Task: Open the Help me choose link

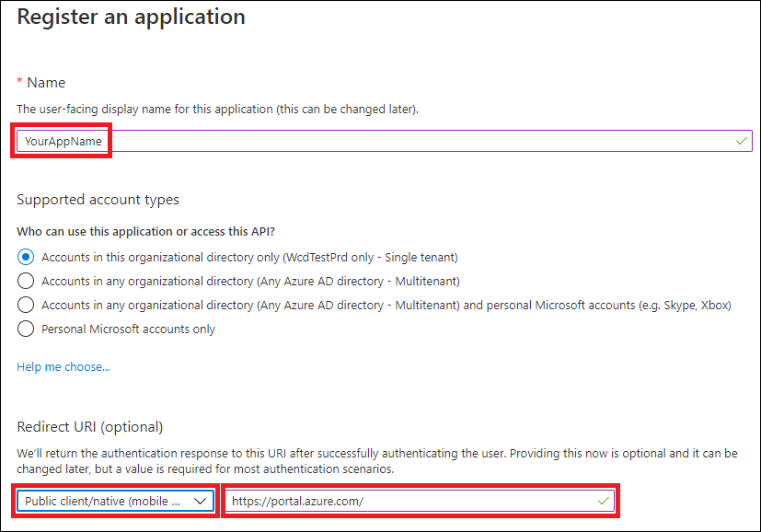Action: coord(63,367)
